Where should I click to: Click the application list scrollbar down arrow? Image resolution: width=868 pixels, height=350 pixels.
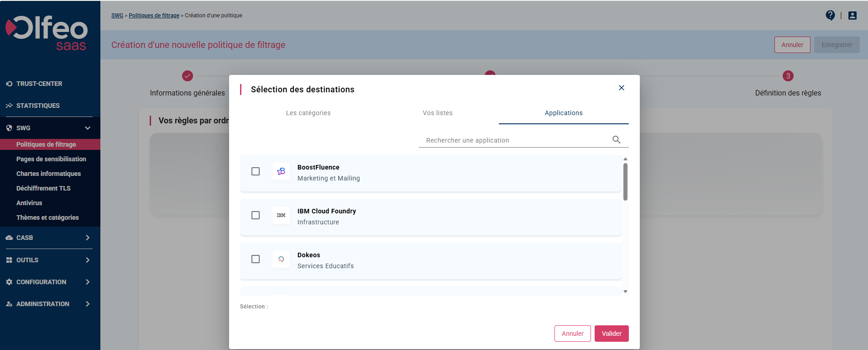click(x=625, y=292)
